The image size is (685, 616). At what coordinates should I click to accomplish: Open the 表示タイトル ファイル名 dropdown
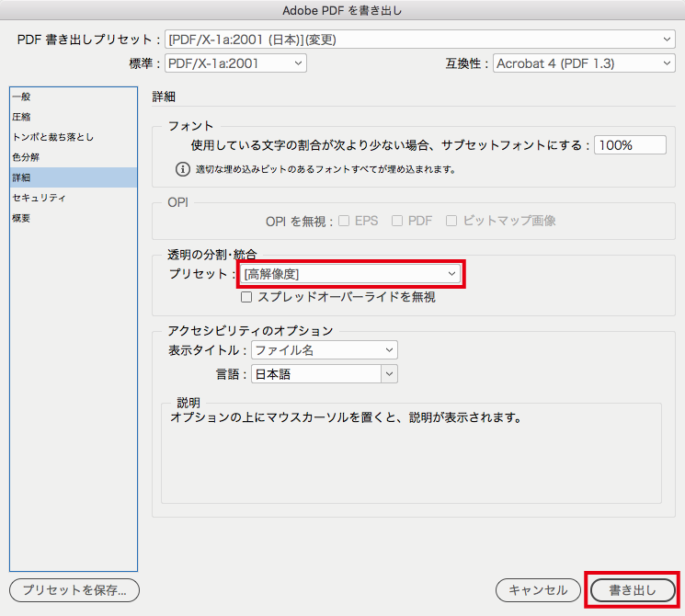[325, 350]
